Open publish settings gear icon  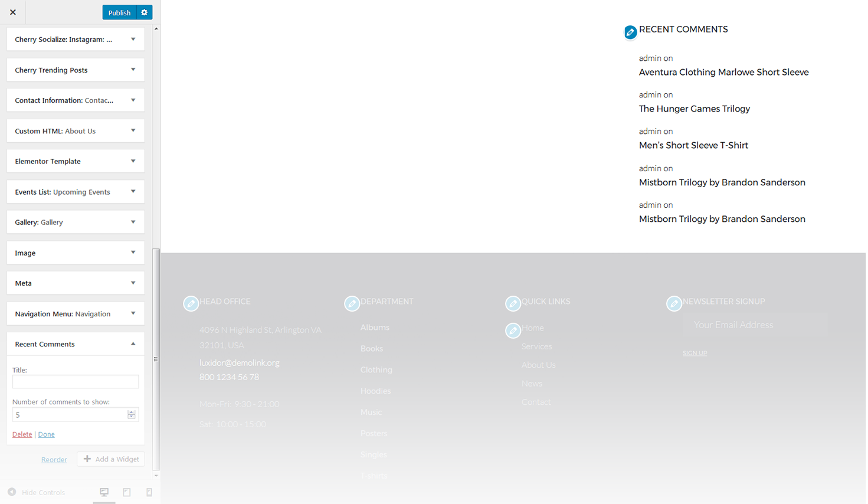pyautogui.click(x=145, y=12)
